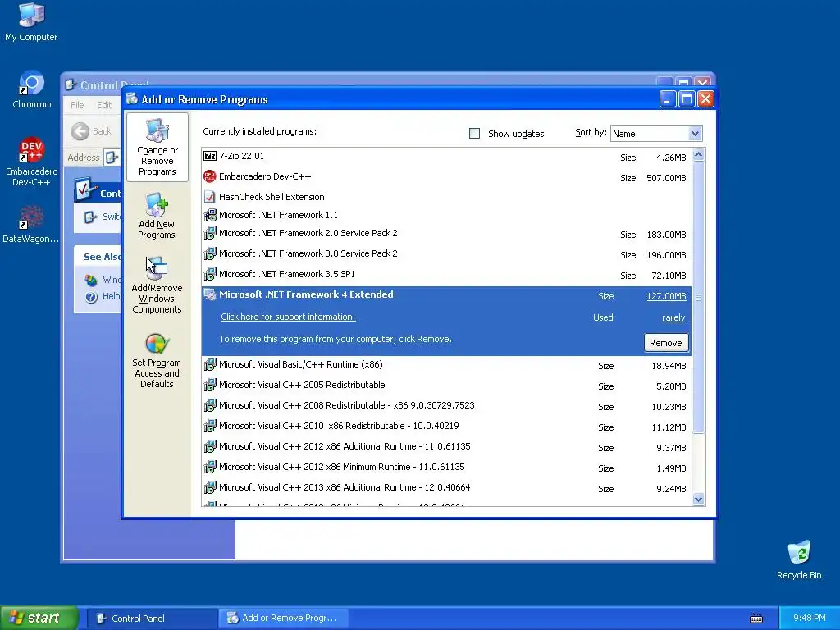Screen dimensions: 840x630
Task: Open the Windows start button
Action: pyautogui.click(x=39, y=619)
